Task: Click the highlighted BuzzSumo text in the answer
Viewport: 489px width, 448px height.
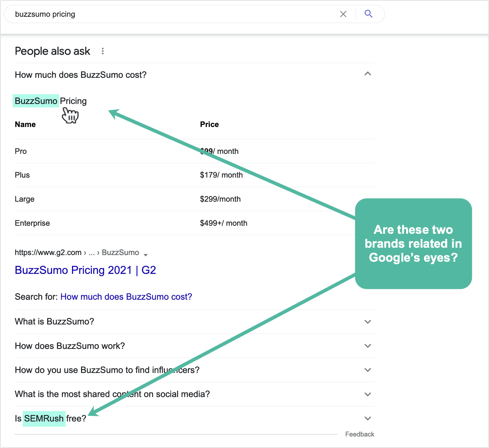Action: click(36, 101)
